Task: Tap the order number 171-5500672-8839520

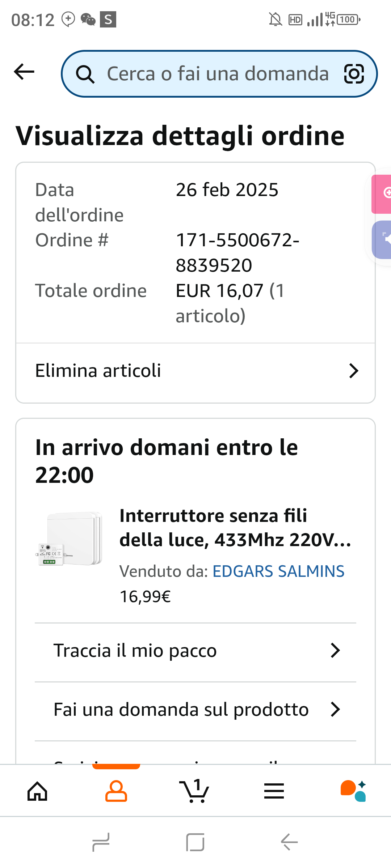Action: click(237, 252)
